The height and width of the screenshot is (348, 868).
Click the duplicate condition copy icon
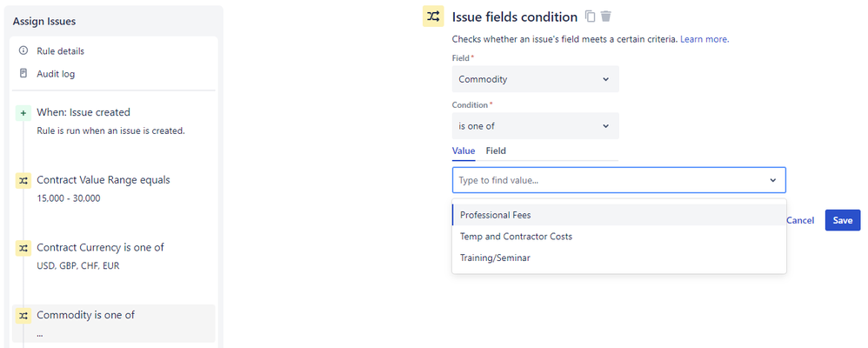(591, 17)
